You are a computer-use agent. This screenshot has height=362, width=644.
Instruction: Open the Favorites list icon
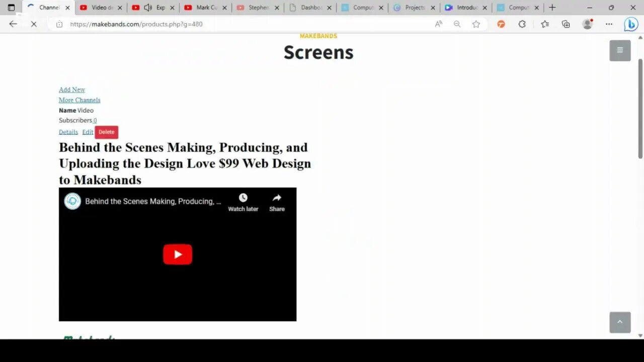(x=545, y=24)
